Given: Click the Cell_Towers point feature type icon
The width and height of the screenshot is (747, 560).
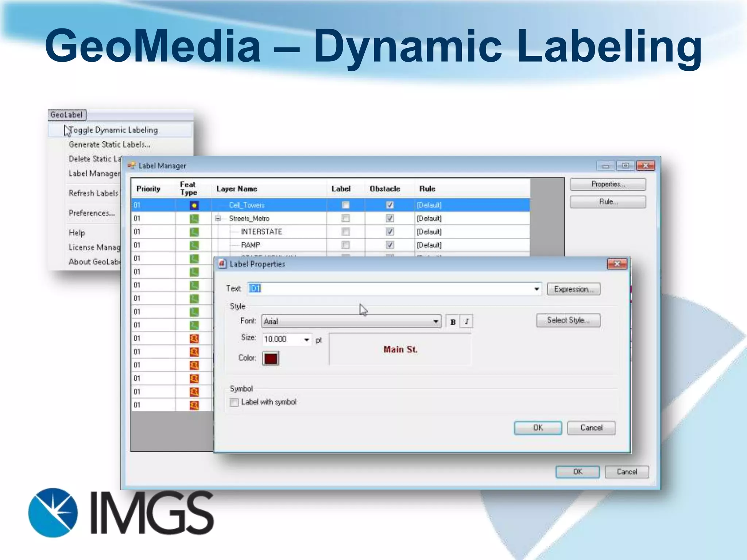Looking at the screenshot, I should tap(194, 205).
